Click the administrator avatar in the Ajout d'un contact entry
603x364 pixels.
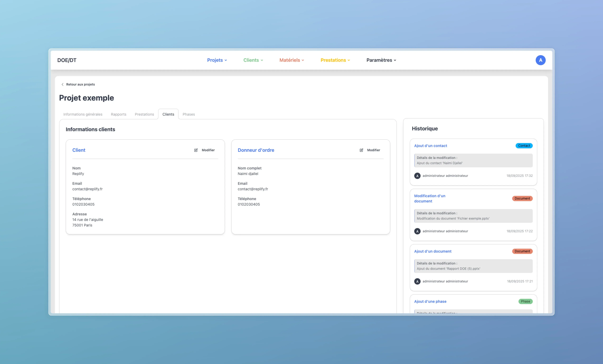[x=417, y=176]
